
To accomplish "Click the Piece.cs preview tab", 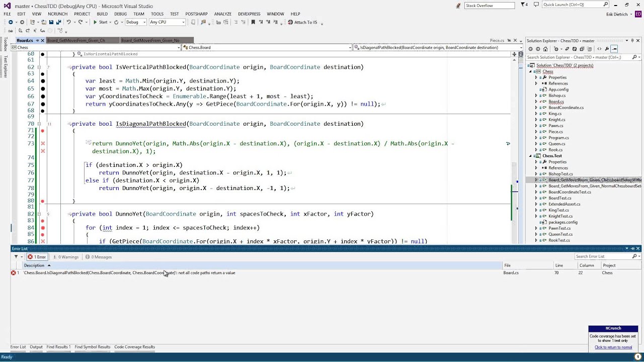I will (x=497, y=41).
